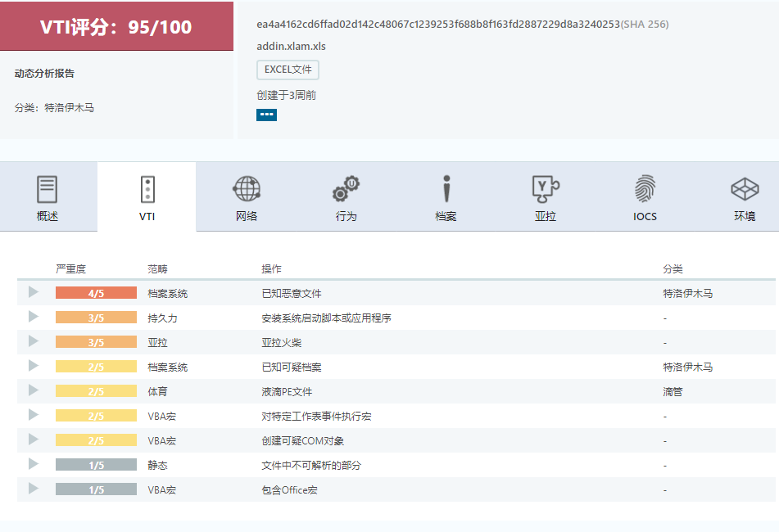Click the 范畴 column header

pyautogui.click(x=157, y=269)
